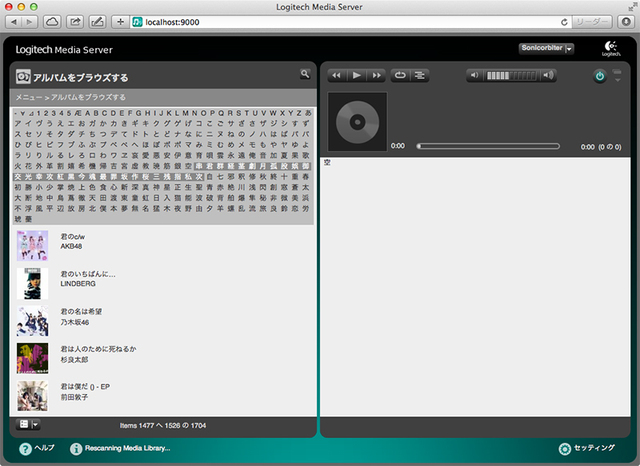Toggle repeat mode in the player
The image size is (640, 466).
(x=401, y=75)
